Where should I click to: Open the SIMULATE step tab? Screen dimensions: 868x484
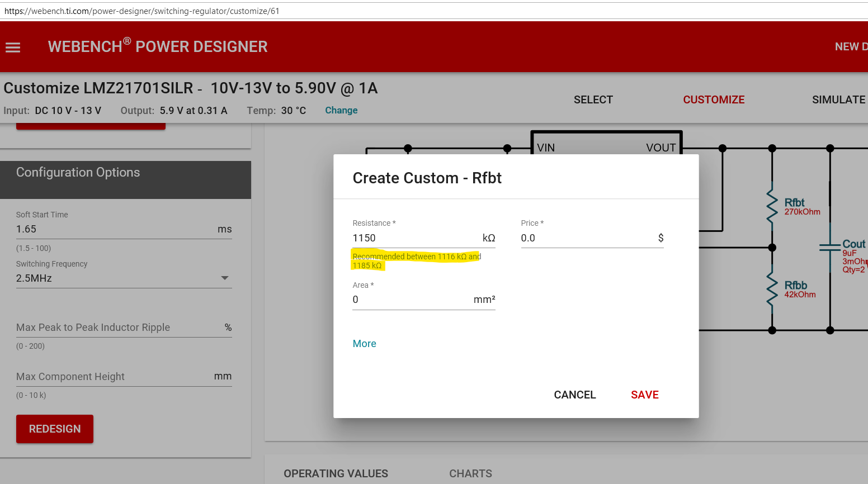(838, 99)
